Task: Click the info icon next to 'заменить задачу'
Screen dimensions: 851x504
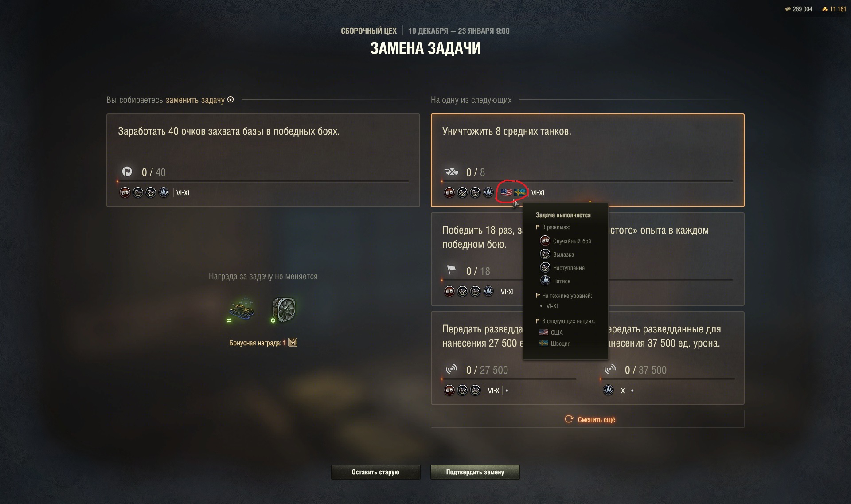Action: [x=230, y=99]
